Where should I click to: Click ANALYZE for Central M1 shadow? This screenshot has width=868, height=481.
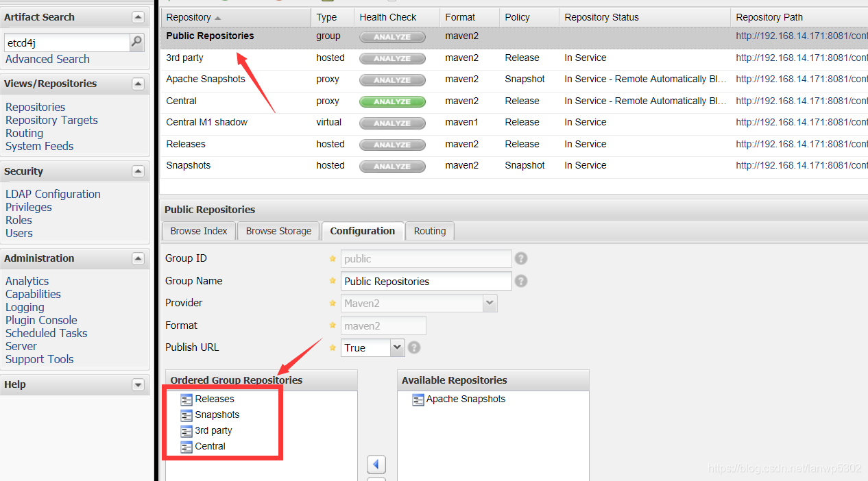392,123
